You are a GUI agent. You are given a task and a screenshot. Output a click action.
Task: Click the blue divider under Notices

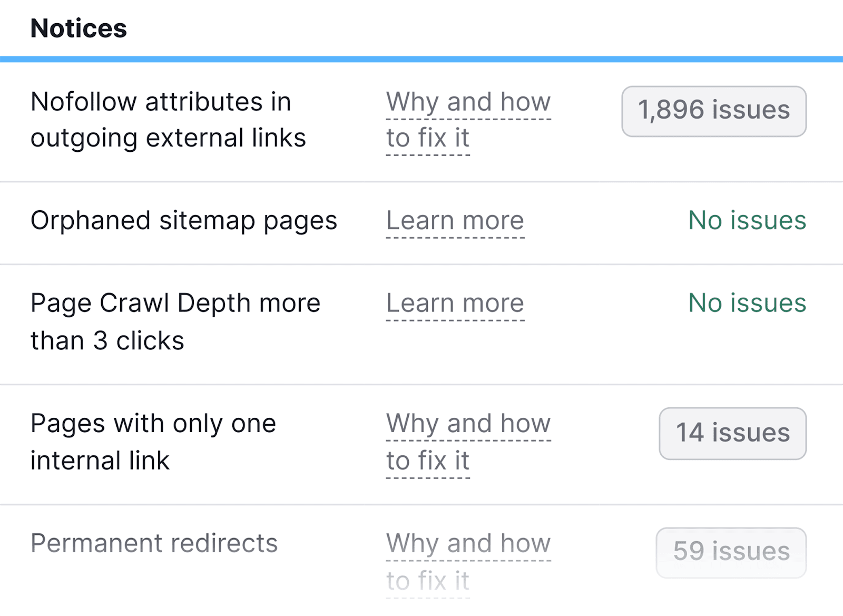tap(421, 60)
